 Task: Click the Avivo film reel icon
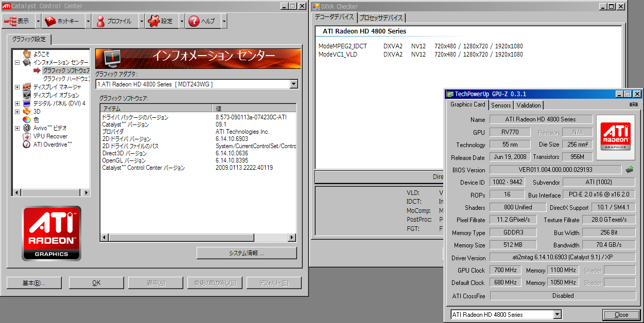tap(27, 128)
